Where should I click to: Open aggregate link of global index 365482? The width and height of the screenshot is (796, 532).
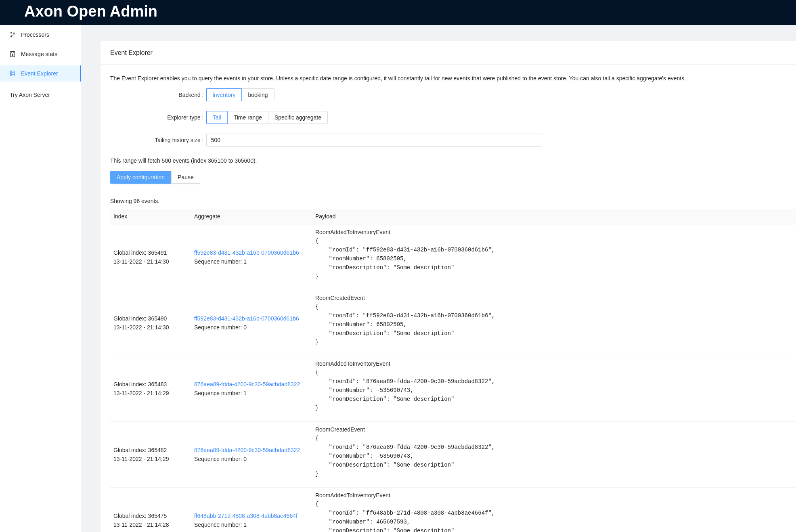[247, 450]
